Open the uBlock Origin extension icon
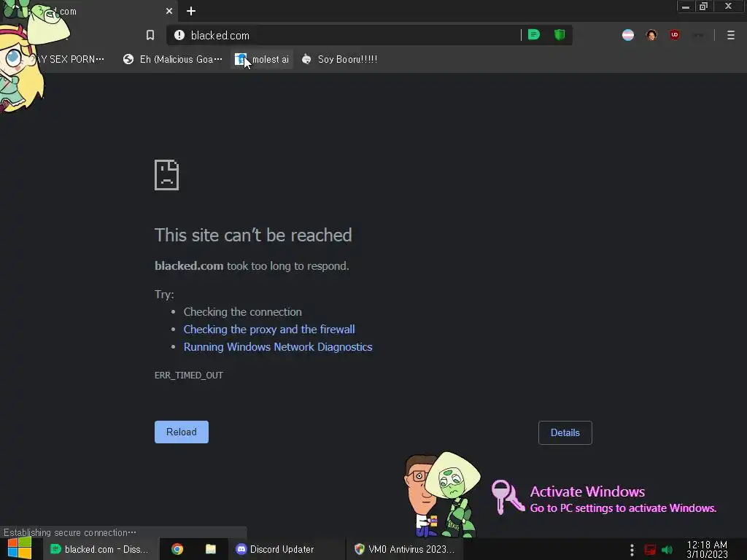Viewport: 747px width, 560px height. pyautogui.click(x=675, y=35)
